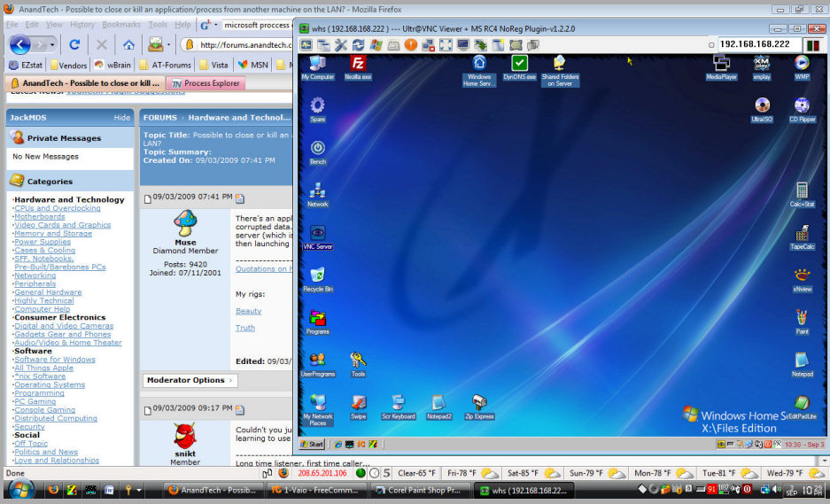This screenshot has width=830, height=504.
Task: Open the WMP desktop icon
Action: [802, 67]
